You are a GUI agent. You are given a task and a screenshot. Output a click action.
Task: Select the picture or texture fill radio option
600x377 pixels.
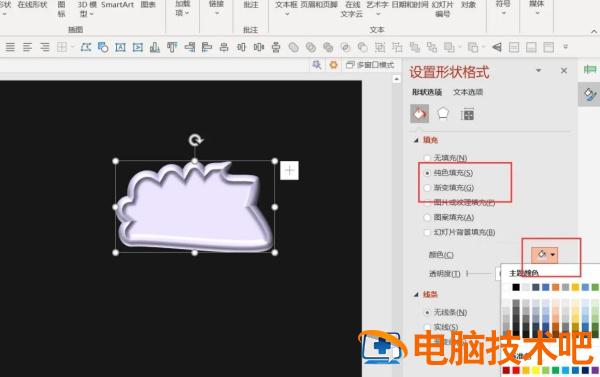427,203
